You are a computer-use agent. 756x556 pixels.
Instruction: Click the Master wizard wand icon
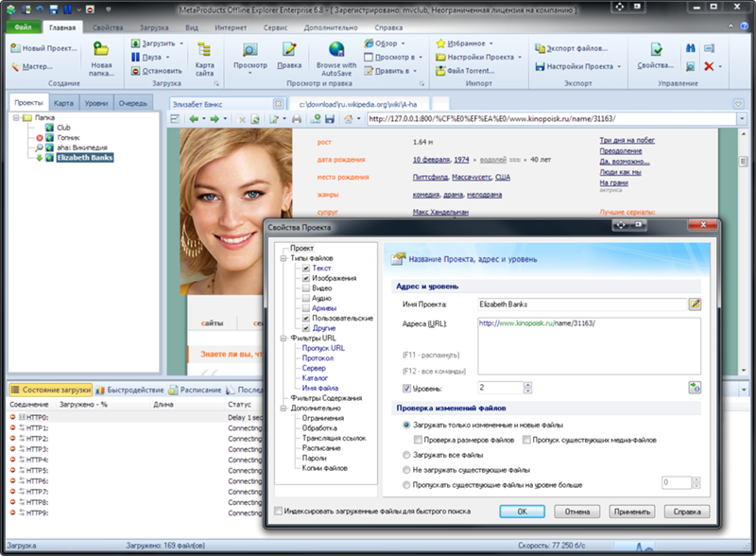(15, 66)
